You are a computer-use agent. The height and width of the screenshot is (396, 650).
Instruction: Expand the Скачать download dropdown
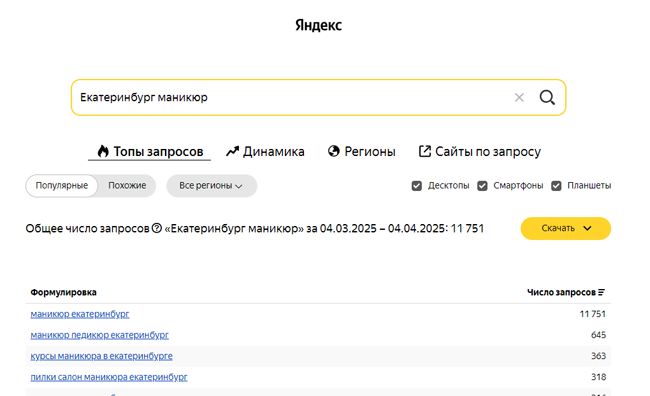tap(565, 228)
